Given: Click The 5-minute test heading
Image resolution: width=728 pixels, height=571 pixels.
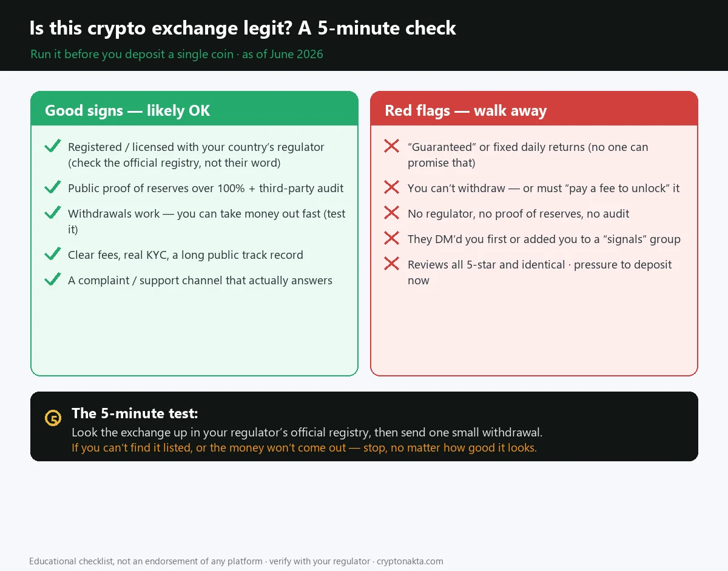Looking at the screenshot, I should 135,413.
